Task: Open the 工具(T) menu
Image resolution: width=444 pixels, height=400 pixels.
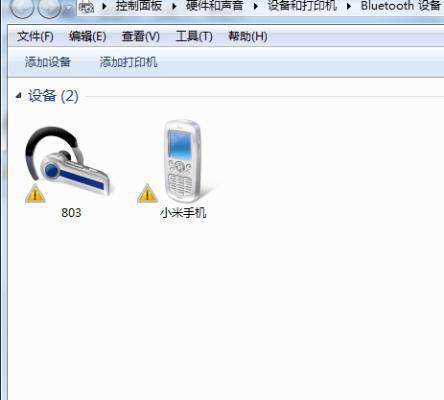Action: (x=194, y=36)
